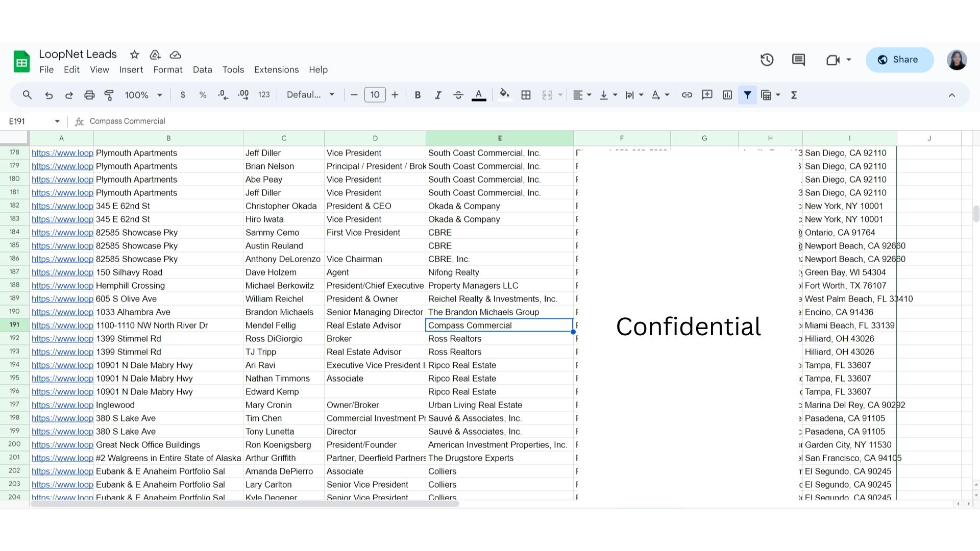980x551 pixels.
Task: Toggle strikethrough formatting
Action: [458, 95]
